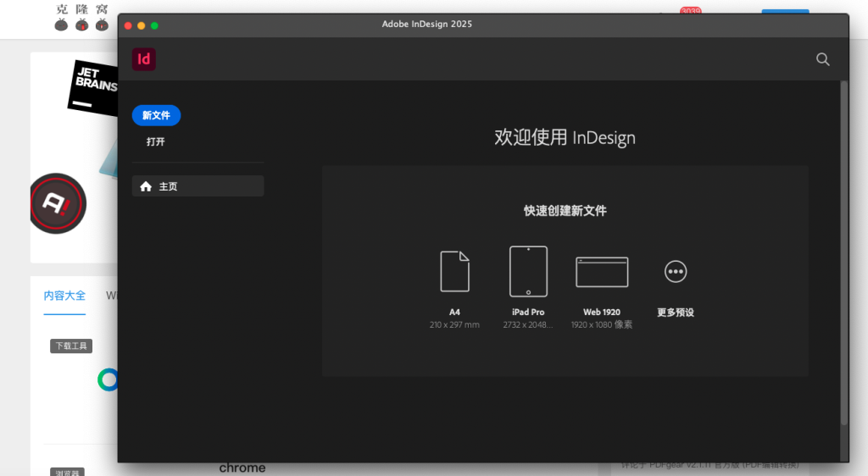
Task: Select the 主页 sidebar item
Action: pyautogui.click(x=198, y=186)
